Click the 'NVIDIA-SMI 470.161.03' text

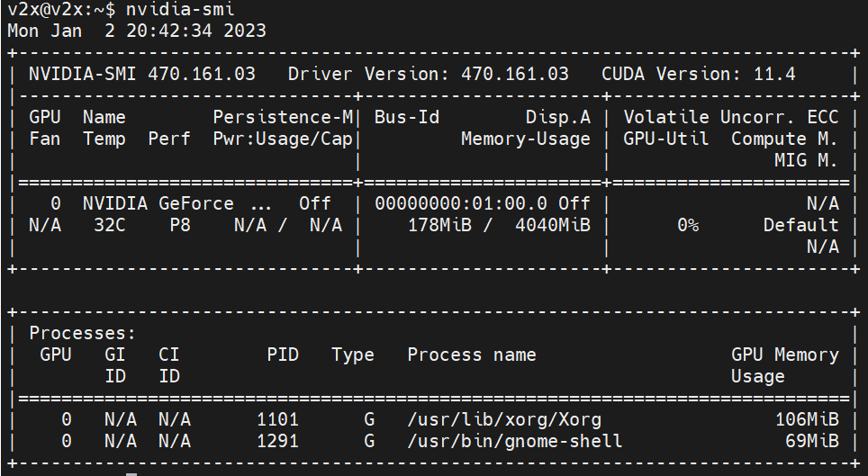pyautogui.click(x=142, y=74)
